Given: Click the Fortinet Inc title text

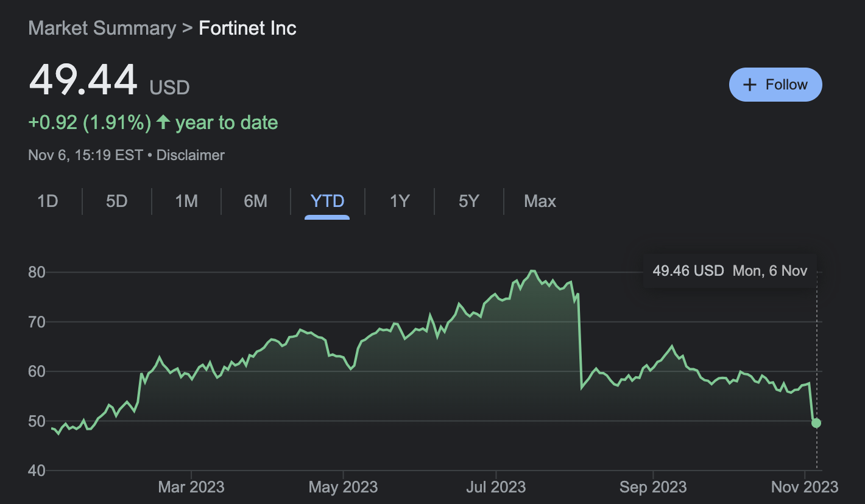Looking at the screenshot, I should pos(248,28).
